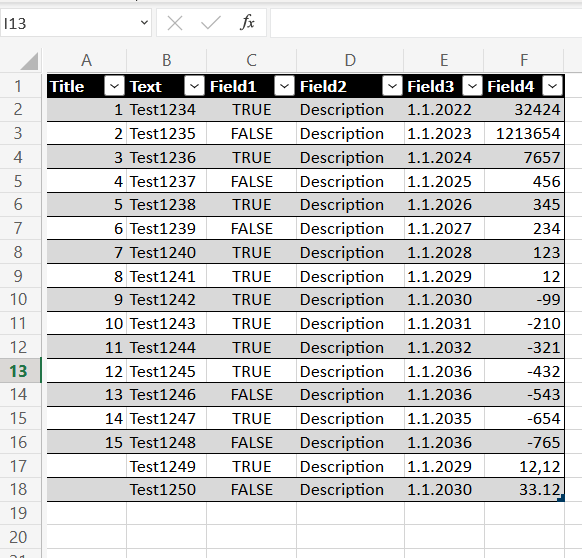The width and height of the screenshot is (582, 558).
Task: Click cell containing Test1239
Action: [x=167, y=229]
